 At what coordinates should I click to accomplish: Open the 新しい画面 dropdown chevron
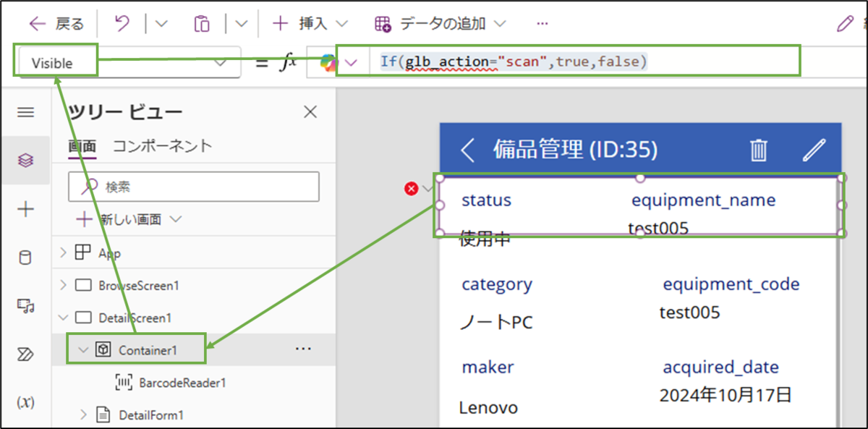[x=174, y=219]
